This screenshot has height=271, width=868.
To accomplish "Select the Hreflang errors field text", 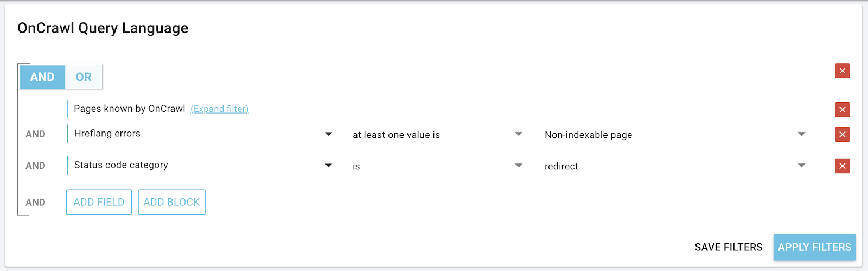I will (107, 134).
